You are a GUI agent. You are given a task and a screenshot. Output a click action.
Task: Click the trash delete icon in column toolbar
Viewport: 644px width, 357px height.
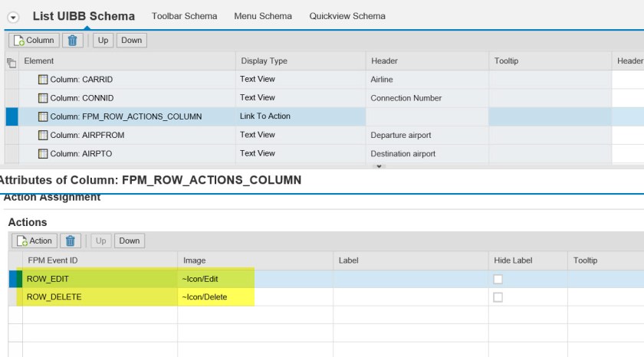(73, 40)
